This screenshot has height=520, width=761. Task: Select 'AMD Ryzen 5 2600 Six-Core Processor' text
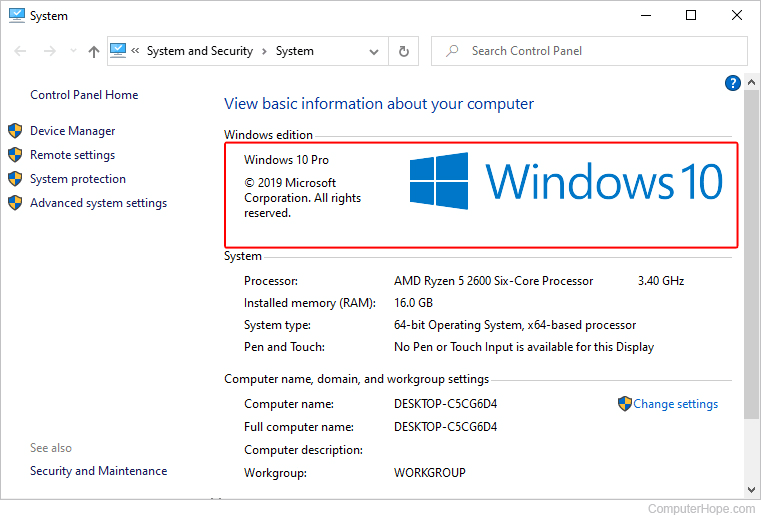[494, 281]
